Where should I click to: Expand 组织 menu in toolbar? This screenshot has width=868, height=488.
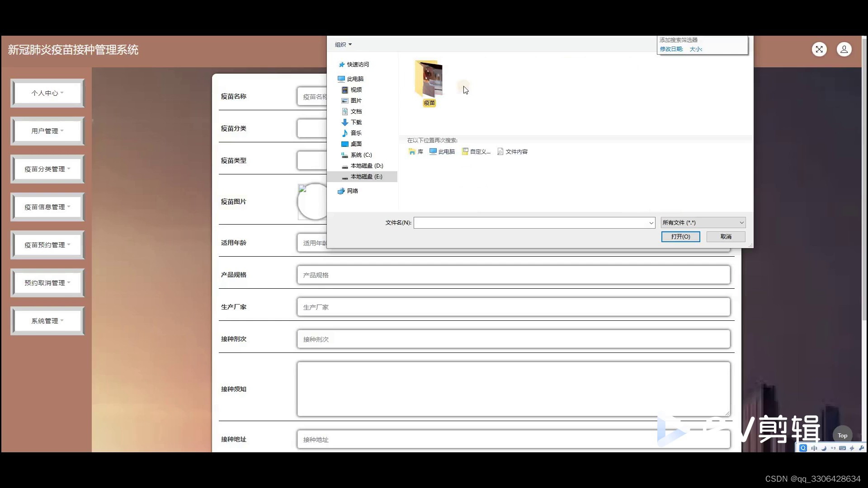343,44
